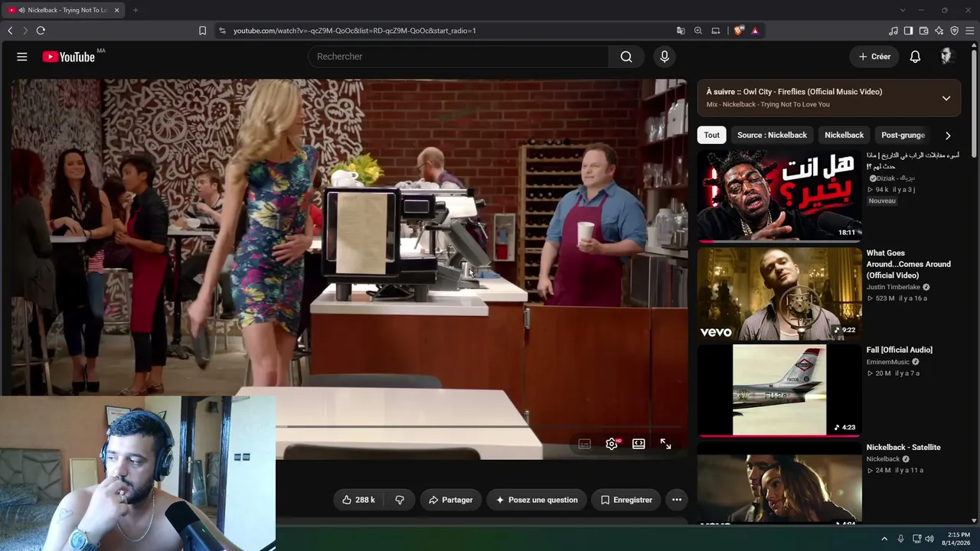Image resolution: width=980 pixels, height=551 pixels.
Task: Click the 'Enregistrer' save button
Action: 626,500
